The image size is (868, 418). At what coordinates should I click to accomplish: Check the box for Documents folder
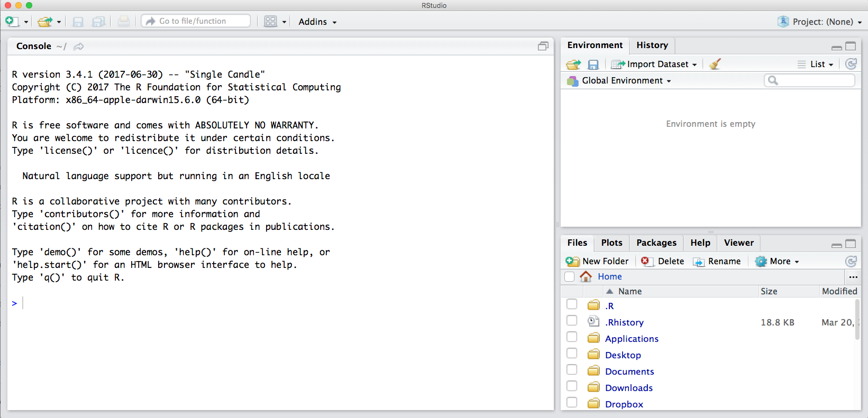click(572, 370)
